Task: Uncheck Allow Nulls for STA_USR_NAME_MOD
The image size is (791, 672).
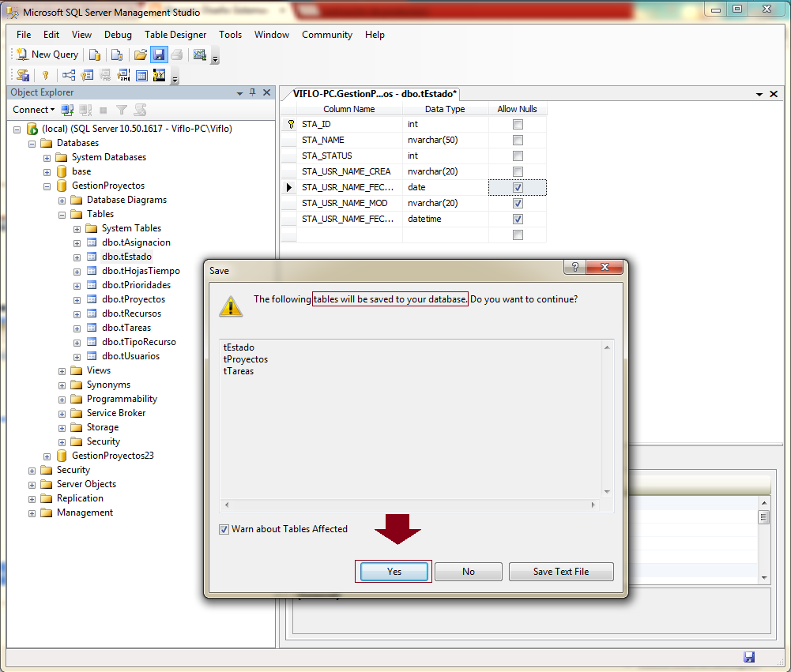Action: click(518, 203)
